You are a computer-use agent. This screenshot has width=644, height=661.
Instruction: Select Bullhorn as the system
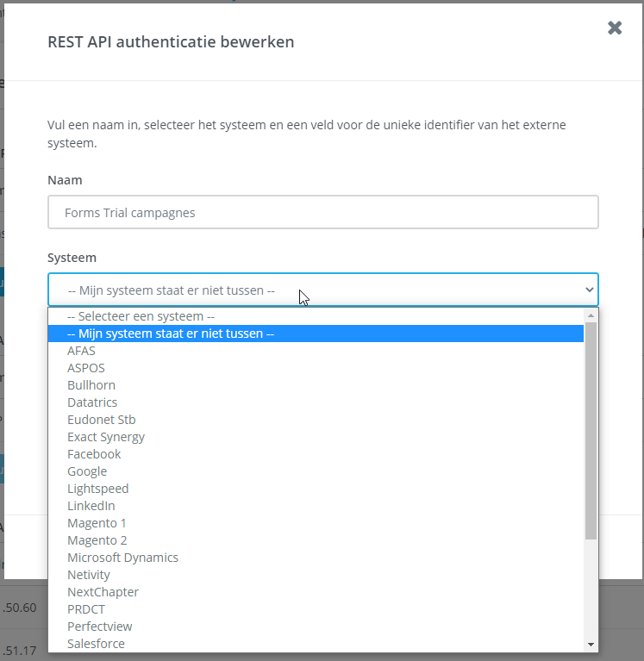91,385
